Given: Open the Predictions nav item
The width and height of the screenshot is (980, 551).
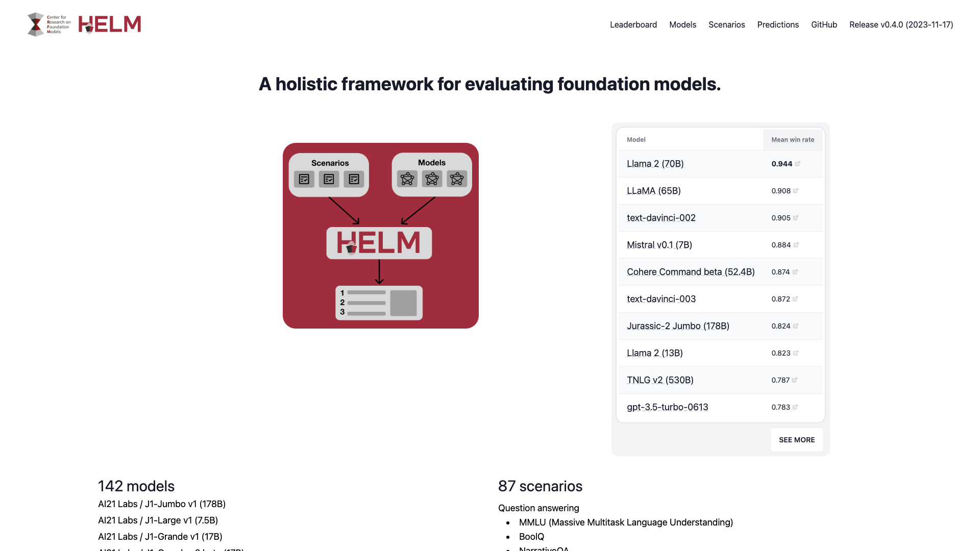Looking at the screenshot, I should click(778, 24).
